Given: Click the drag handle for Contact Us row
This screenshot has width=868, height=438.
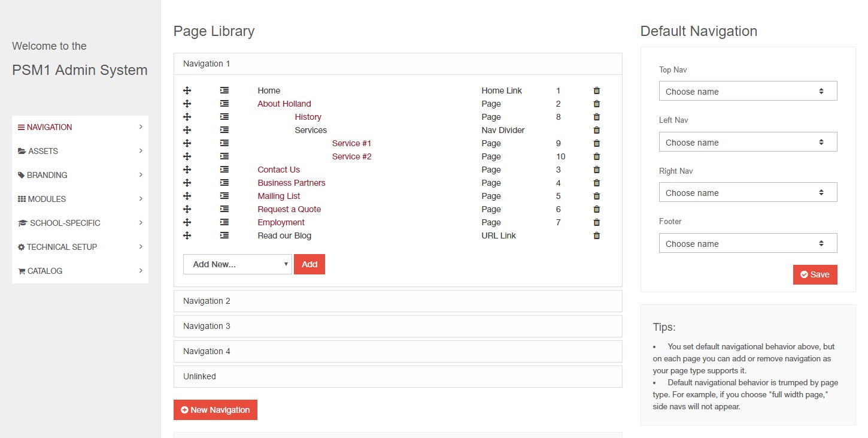Looking at the screenshot, I should (x=187, y=170).
